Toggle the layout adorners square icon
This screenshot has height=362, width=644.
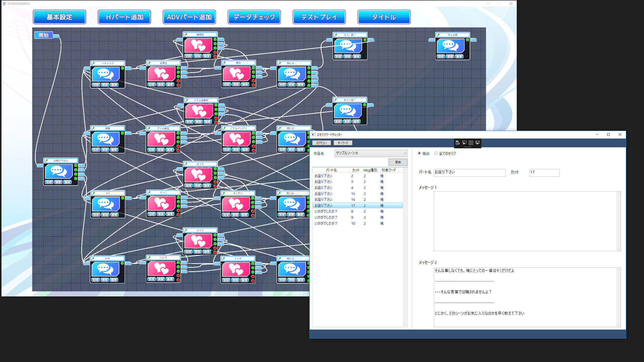tap(471, 143)
